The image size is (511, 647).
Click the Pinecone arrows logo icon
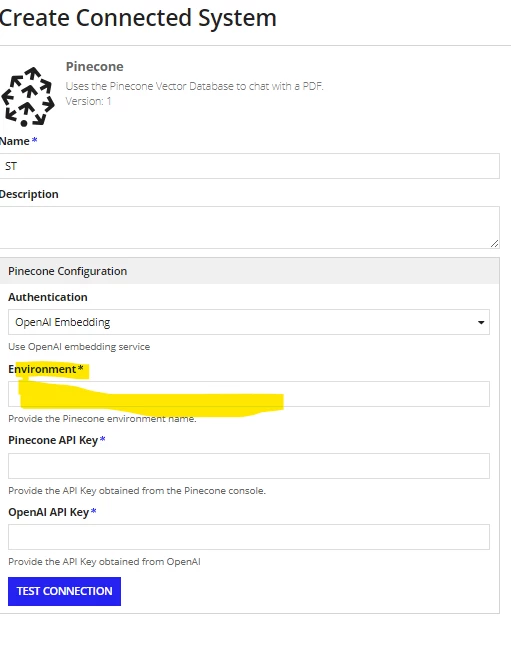pyautogui.click(x=28, y=97)
